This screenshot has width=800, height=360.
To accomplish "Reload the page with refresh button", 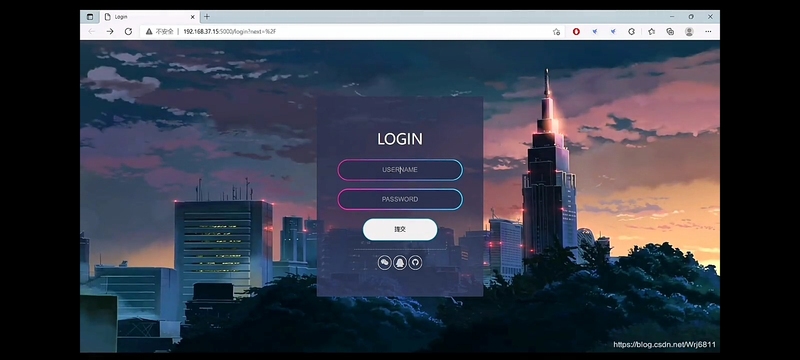I will pyautogui.click(x=129, y=32).
